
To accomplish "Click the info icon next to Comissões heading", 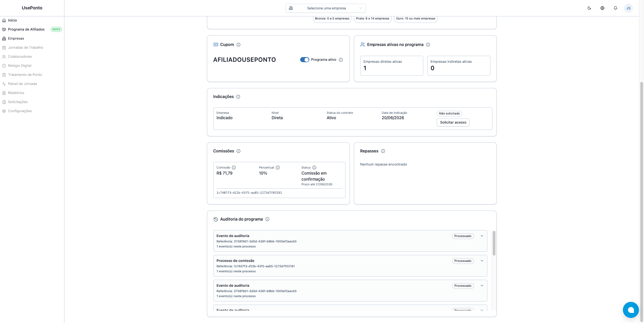I will pos(238,151).
